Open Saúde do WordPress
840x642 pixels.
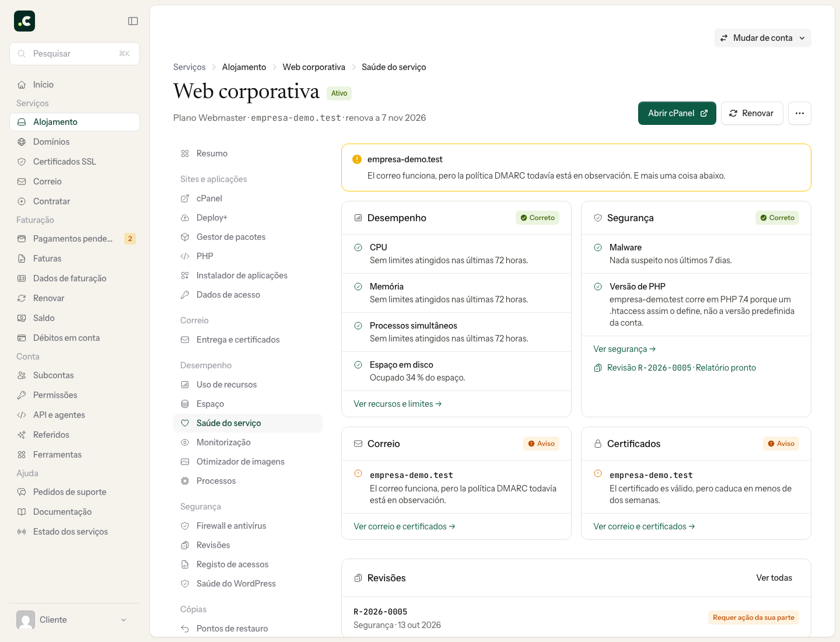(x=248, y=584)
